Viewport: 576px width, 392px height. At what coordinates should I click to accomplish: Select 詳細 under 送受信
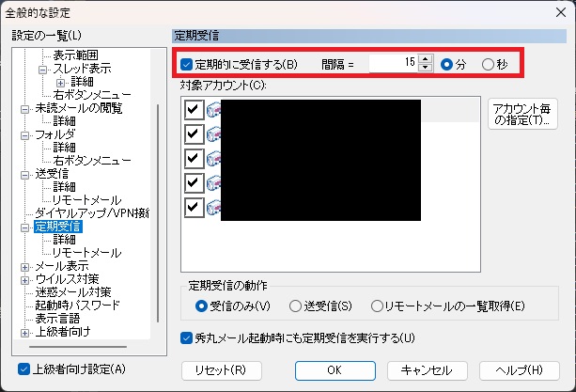click(x=64, y=187)
